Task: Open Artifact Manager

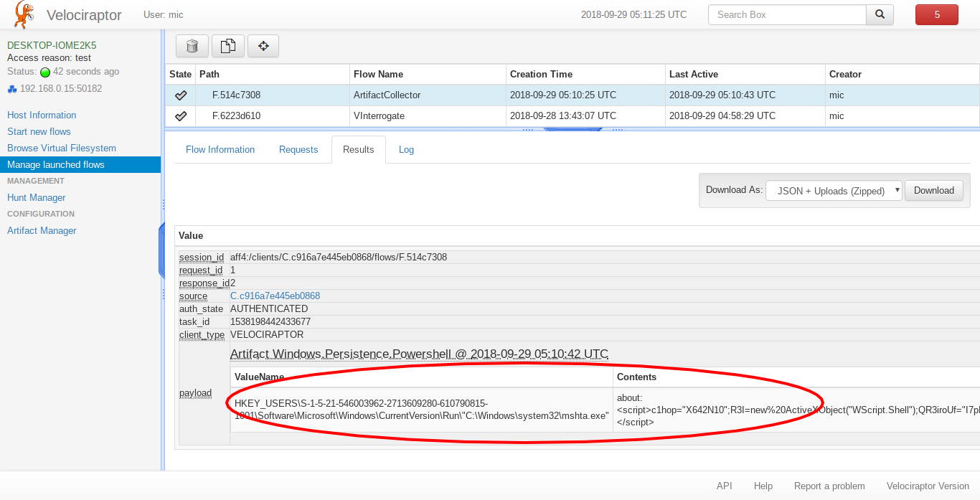Action: [42, 230]
